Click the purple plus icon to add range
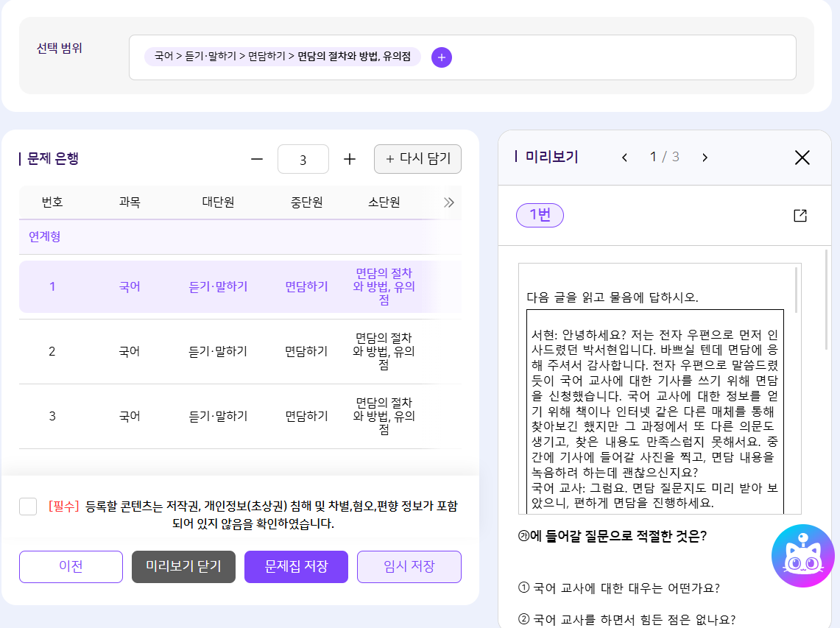Image resolution: width=840 pixels, height=628 pixels. coord(442,57)
